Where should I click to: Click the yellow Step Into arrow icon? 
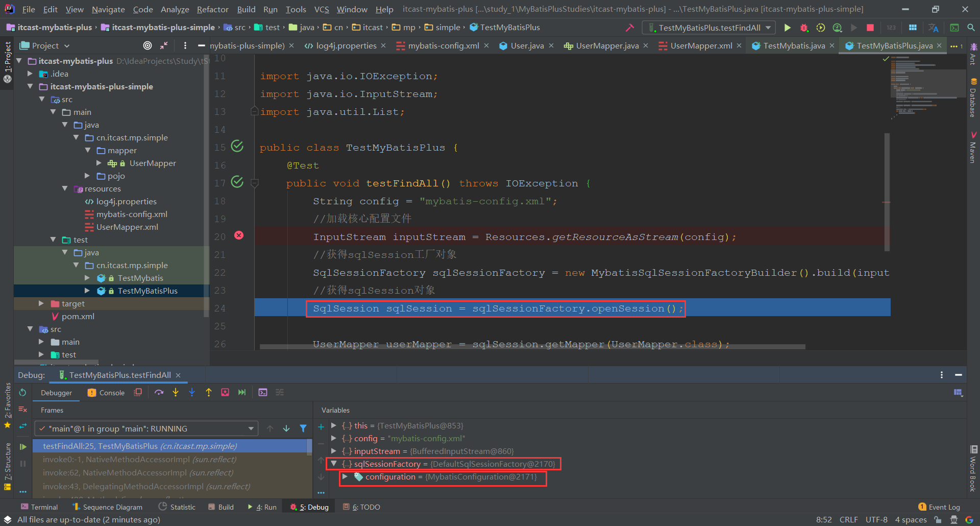pyautogui.click(x=176, y=392)
